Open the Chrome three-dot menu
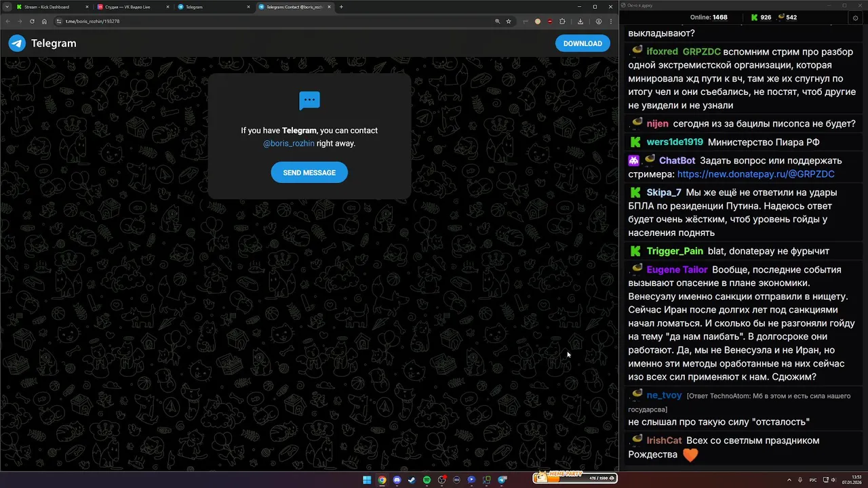This screenshot has width=868, height=488. 610,21
